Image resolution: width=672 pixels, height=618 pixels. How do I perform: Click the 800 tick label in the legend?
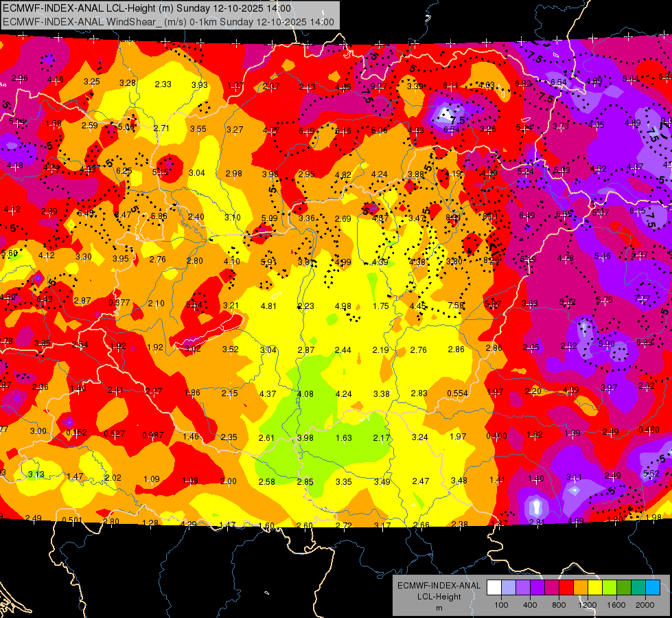pyautogui.click(x=559, y=605)
